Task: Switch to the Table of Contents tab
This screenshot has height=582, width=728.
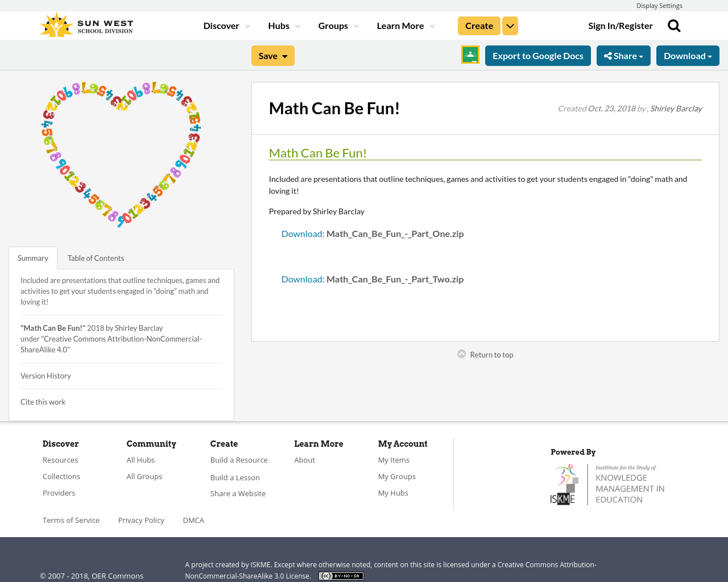Action: [95, 257]
